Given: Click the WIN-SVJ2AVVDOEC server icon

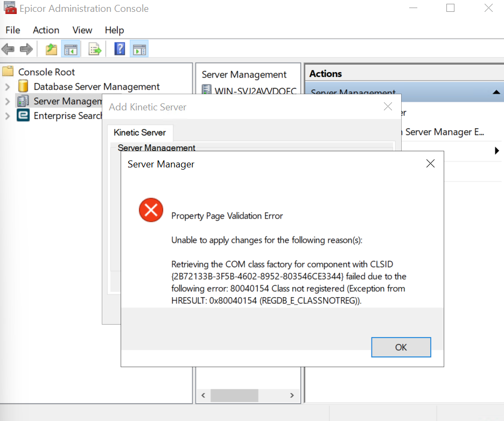Looking at the screenshot, I should pyautogui.click(x=207, y=89).
